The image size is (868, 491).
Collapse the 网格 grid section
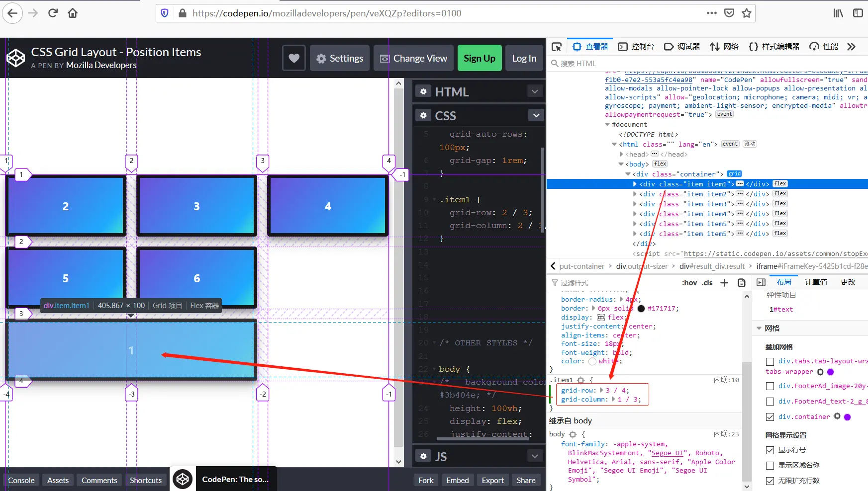tap(759, 328)
